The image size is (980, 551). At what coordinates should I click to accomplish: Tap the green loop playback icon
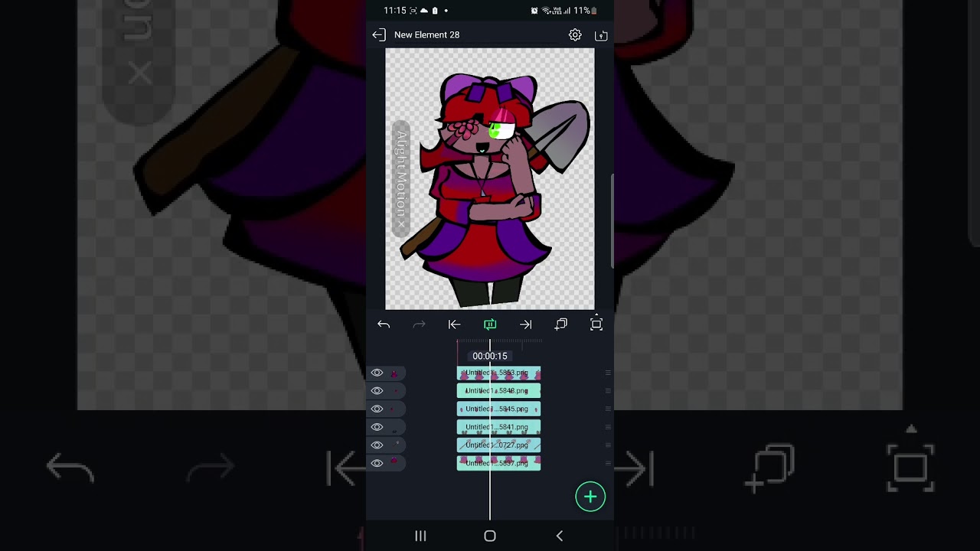point(490,324)
